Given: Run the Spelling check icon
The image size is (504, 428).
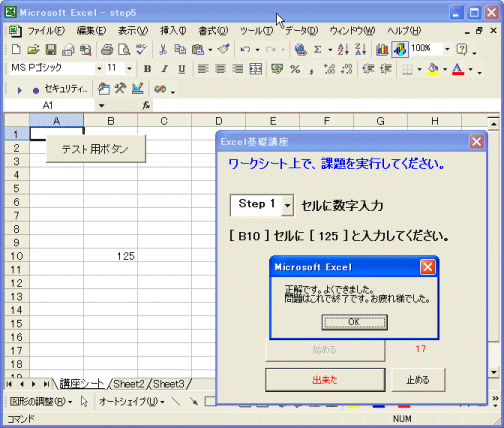Looking at the screenshot, I should 142,50.
